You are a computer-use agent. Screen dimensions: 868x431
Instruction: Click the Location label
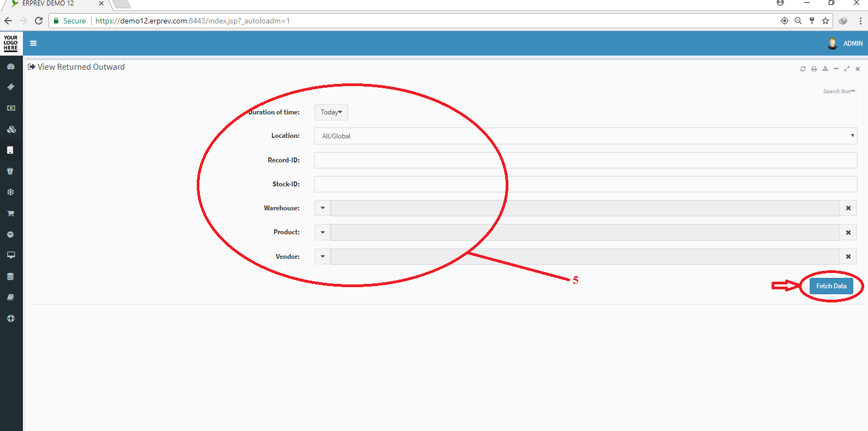coord(286,136)
